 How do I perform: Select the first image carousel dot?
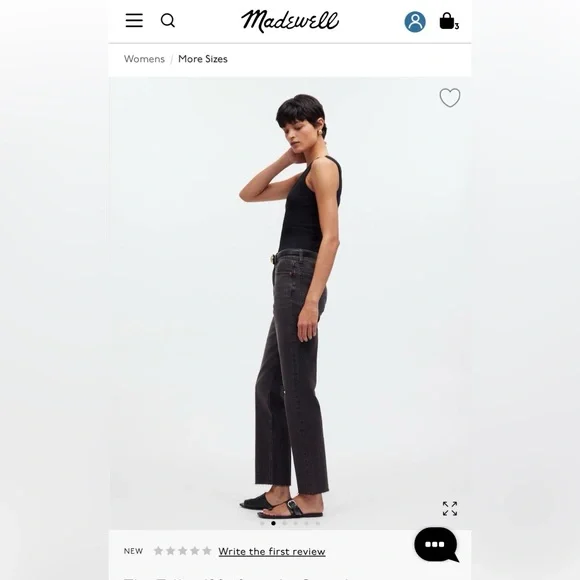(262, 523)
